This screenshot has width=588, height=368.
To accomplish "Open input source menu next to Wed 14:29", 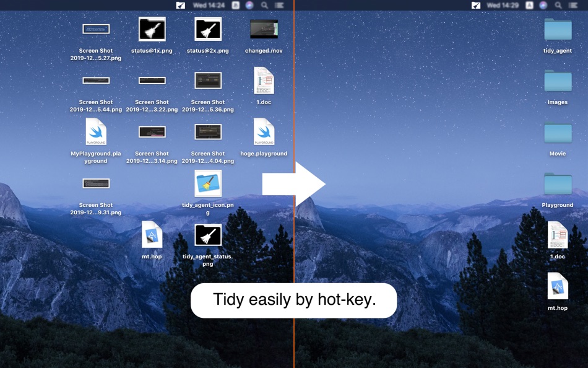I will click(x=529, y=5).
